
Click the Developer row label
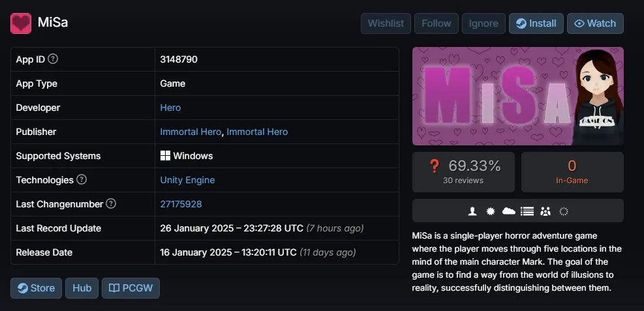tap(38, 108)
